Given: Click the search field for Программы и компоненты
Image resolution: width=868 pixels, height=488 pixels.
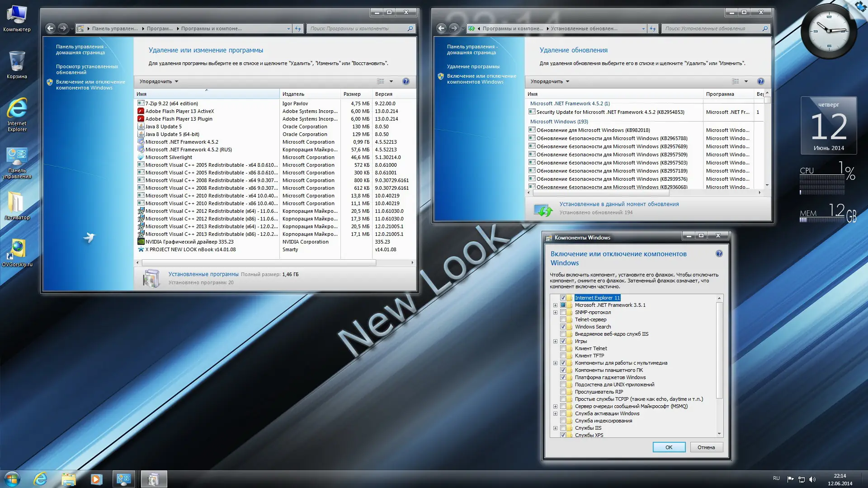Looking at the screenshot, I should 359,28.
